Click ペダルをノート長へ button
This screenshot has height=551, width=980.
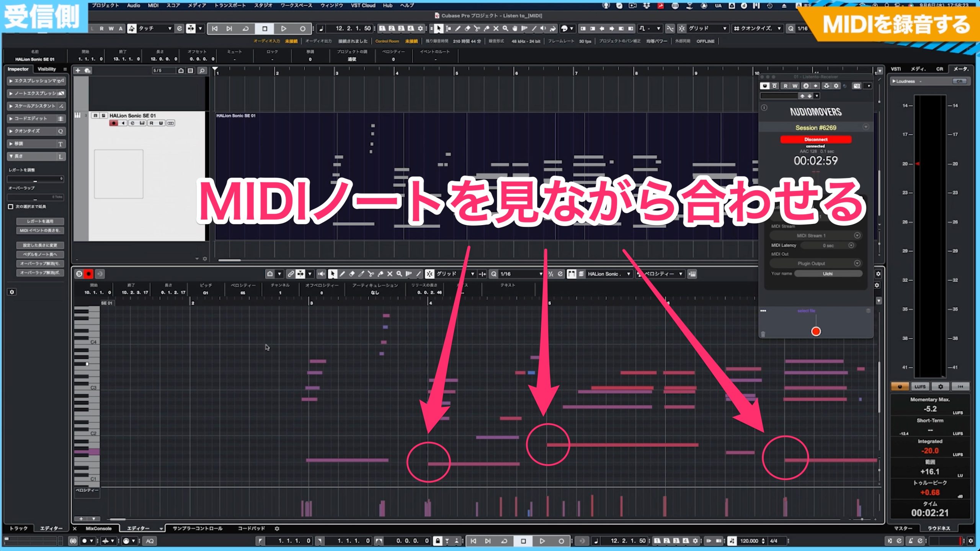pos(40,255)
